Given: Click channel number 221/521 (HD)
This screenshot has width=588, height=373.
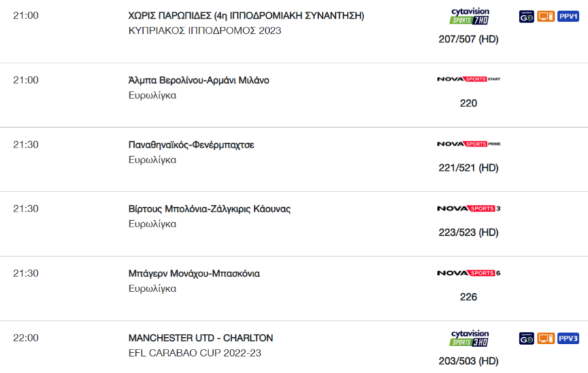Looking at the screenshot, I should pos(468,168).
